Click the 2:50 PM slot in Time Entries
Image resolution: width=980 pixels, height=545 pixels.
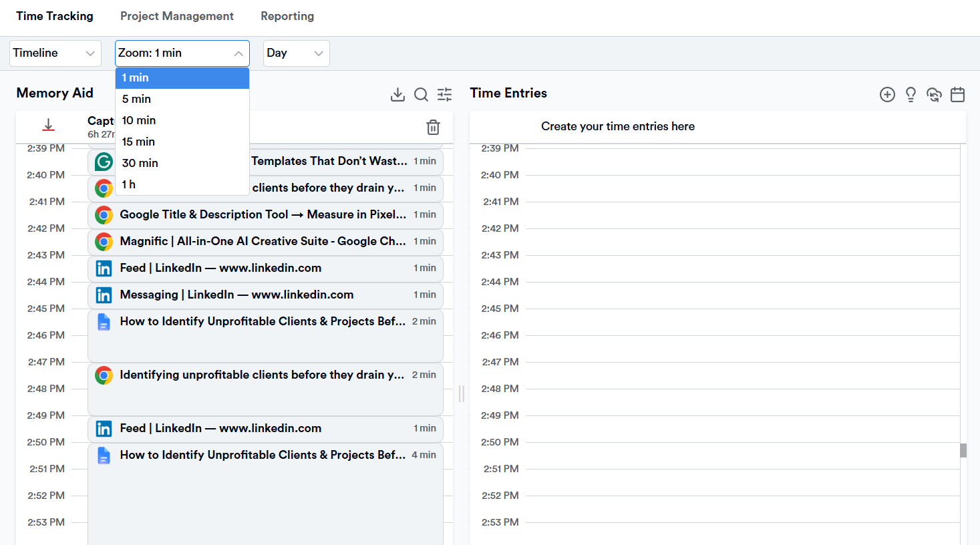tap(742, 456)
